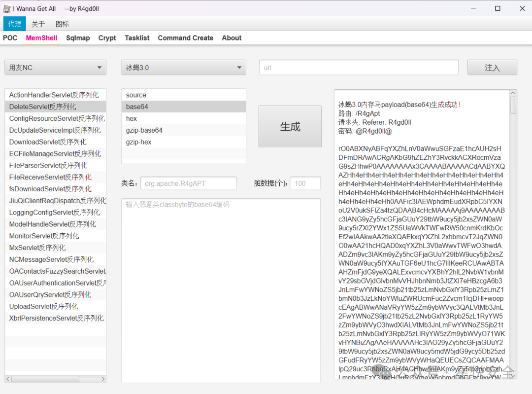Image resolution: width=532 pixels, height=394 pixels.
Task: Choose gzip-base64 output format
Action: click(184, 130)
